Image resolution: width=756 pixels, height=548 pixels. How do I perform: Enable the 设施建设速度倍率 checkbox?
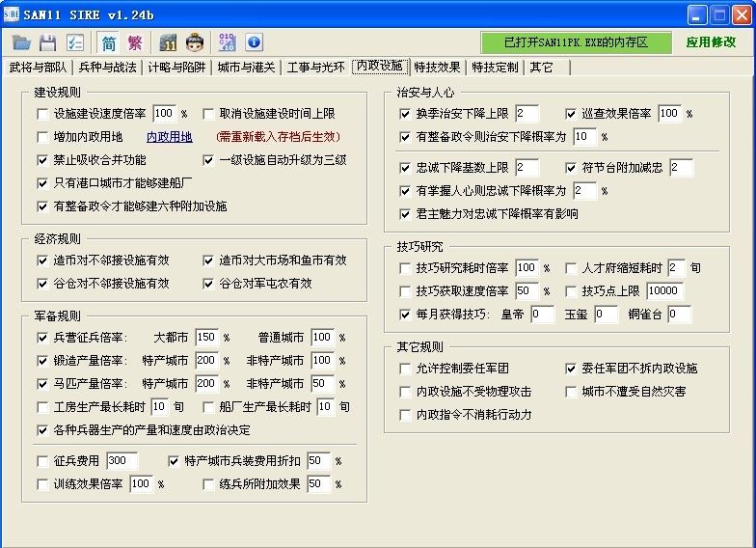42,114
